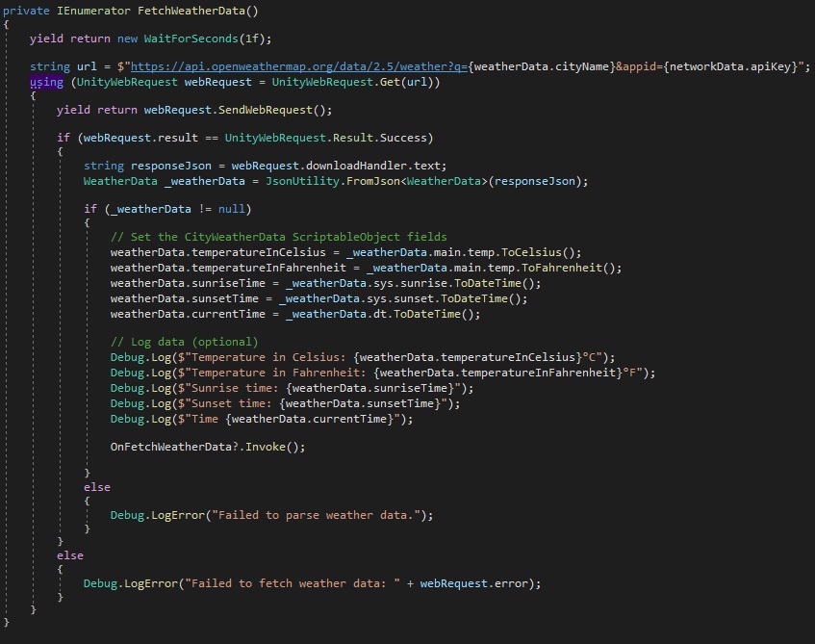This screenshot has height=644, width=815.
Task: Click the comment 'Log data (optional)'
Action: [x=184, y=342]
